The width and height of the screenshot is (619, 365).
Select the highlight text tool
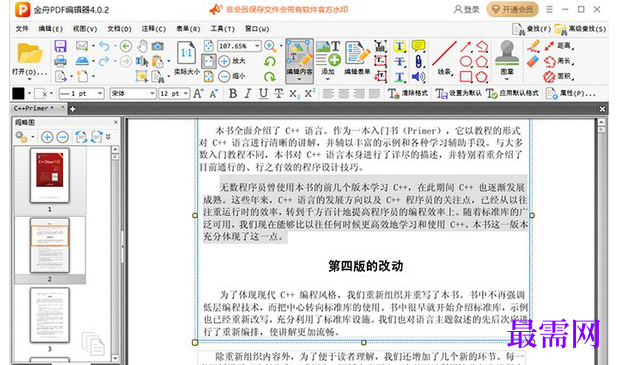click(400, 46)
